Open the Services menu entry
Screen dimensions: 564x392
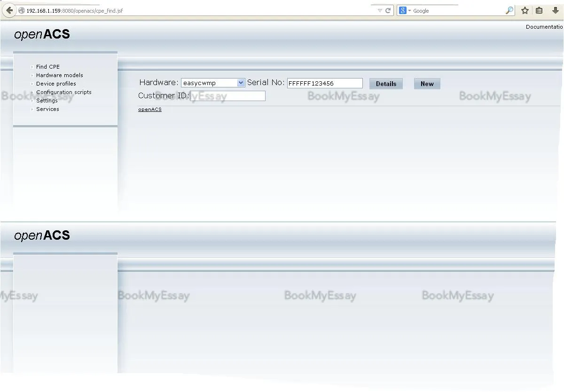click(x=47, y=109)
